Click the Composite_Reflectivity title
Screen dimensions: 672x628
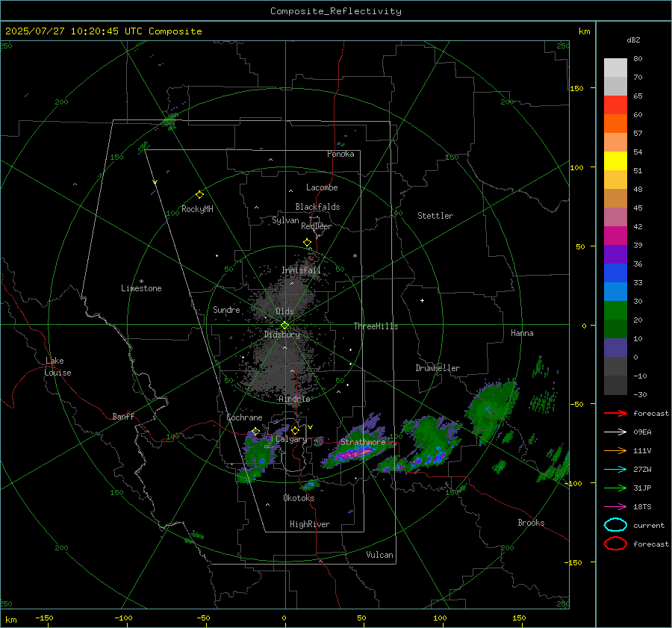(x=336, y=11)
